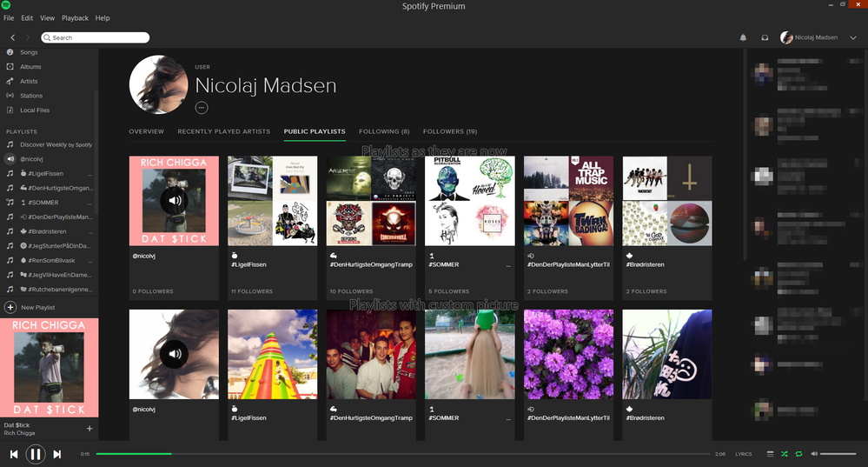
Task: Open the purple flowers playlist cover
Action: click(568, 354)
